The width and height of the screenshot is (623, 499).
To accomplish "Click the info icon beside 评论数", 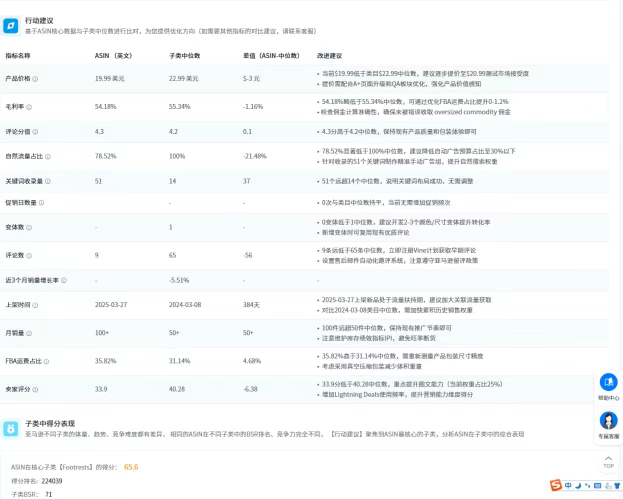I will point(29,255).
